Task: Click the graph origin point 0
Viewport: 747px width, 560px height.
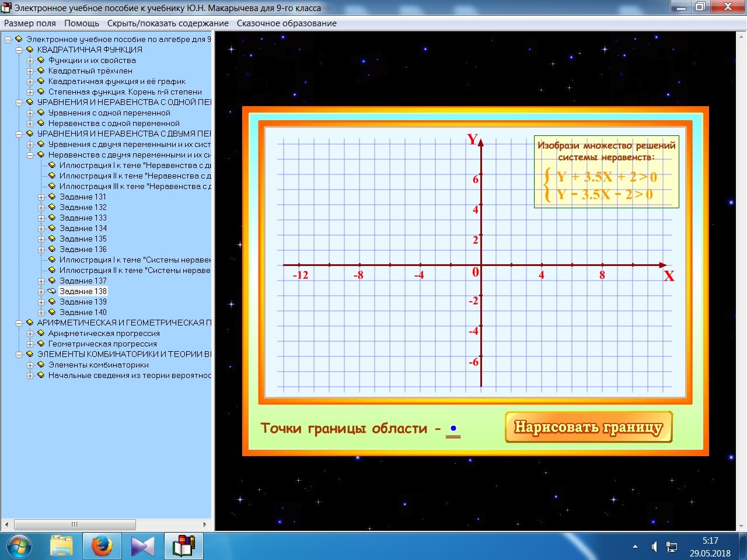Action: [x=481, y=265]
